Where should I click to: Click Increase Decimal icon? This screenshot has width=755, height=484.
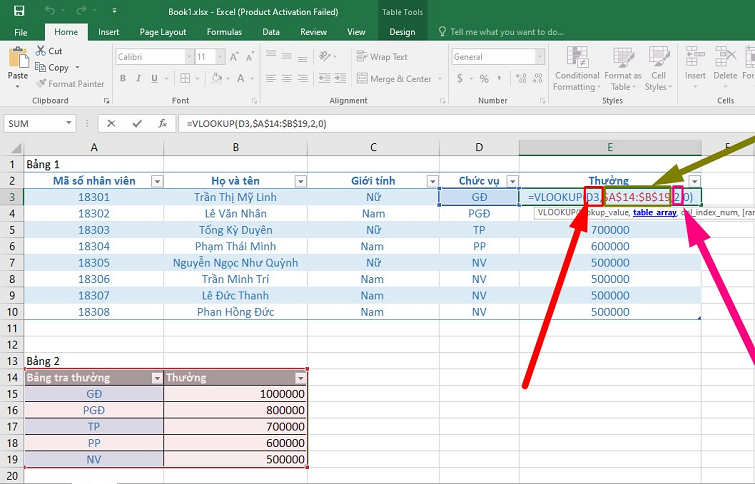pyautogui.click(x=521, y=78)
